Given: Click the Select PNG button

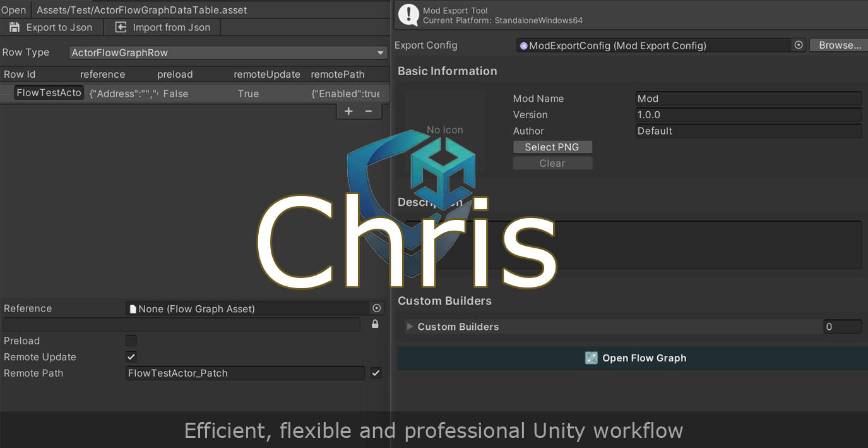Looking at the screenshot, I should coord(552,147).
